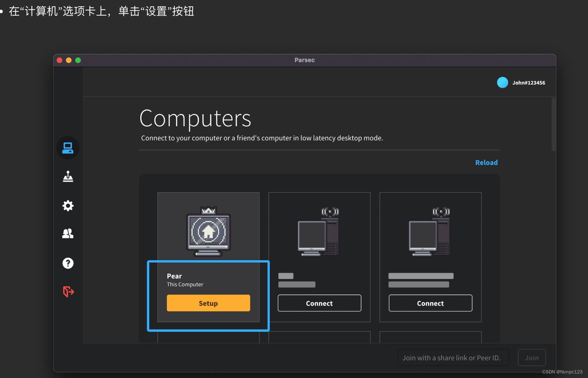Click the 'This Computer' label
588x378 pixels.
(185, 285)
